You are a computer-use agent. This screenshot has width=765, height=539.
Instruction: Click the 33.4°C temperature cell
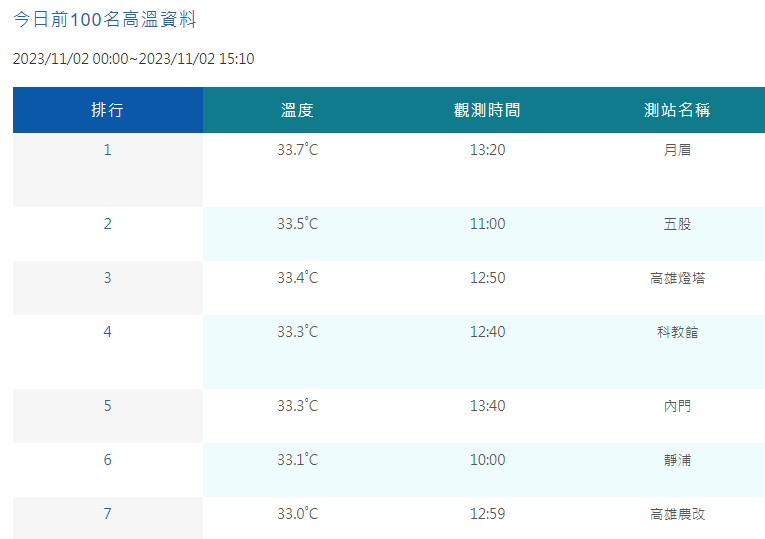(x=298, y=278)
